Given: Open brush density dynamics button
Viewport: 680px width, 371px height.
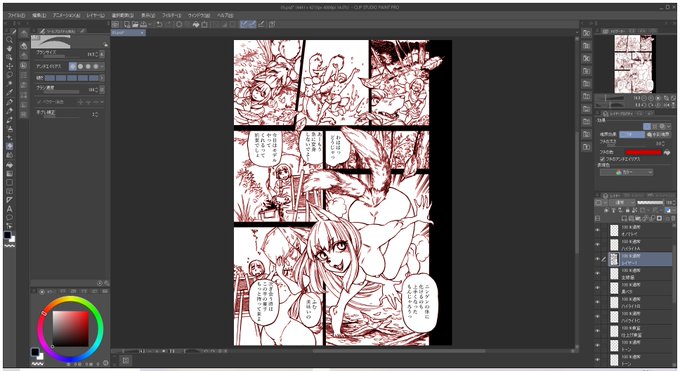Looking at the screenshot, I should [102, 89].
